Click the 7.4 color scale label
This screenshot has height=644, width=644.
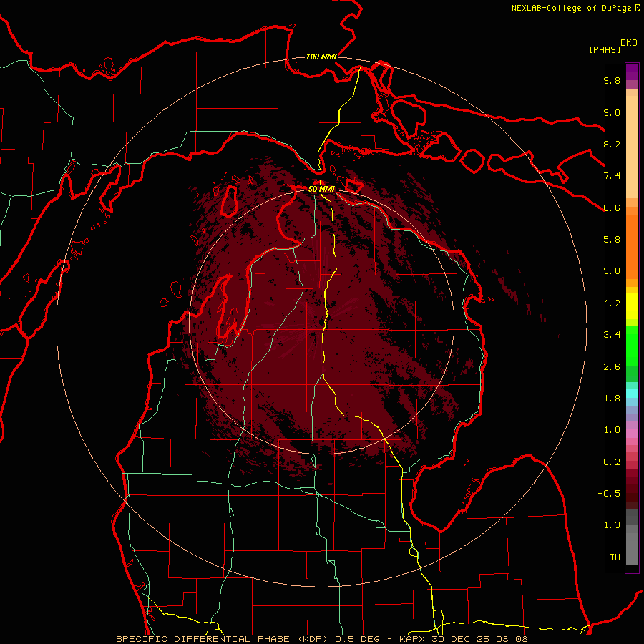(612, 176)
